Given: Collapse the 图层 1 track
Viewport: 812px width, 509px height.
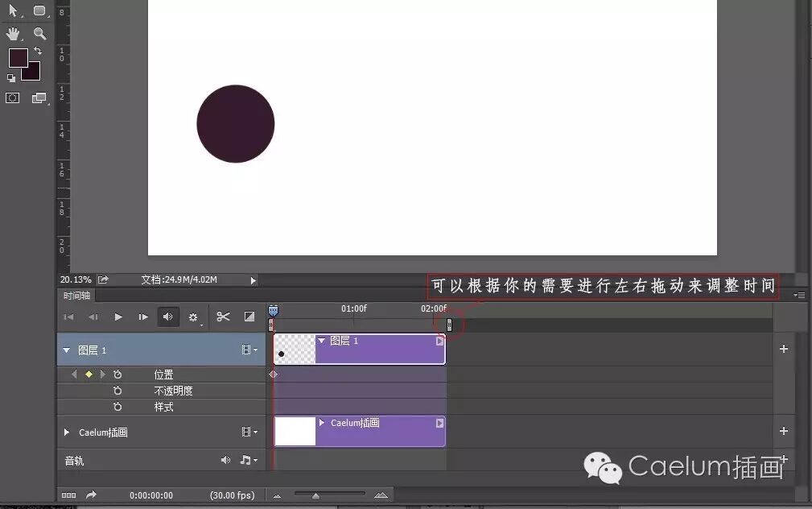Looking at the screenshot, I should 66,350.
